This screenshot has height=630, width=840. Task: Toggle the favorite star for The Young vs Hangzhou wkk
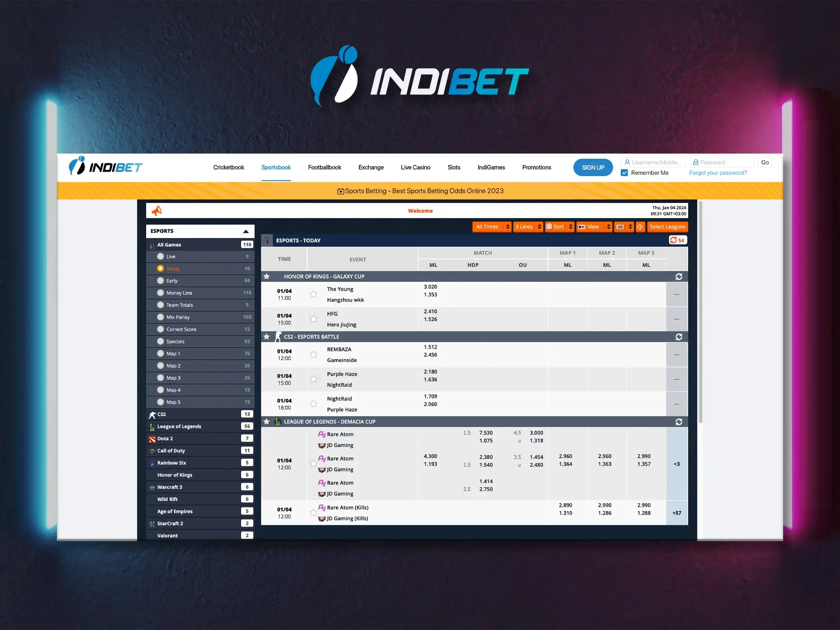pos(313,293)
